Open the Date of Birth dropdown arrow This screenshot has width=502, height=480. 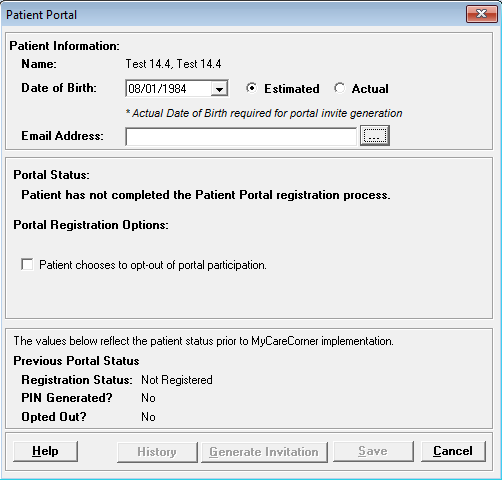(219, 89)
